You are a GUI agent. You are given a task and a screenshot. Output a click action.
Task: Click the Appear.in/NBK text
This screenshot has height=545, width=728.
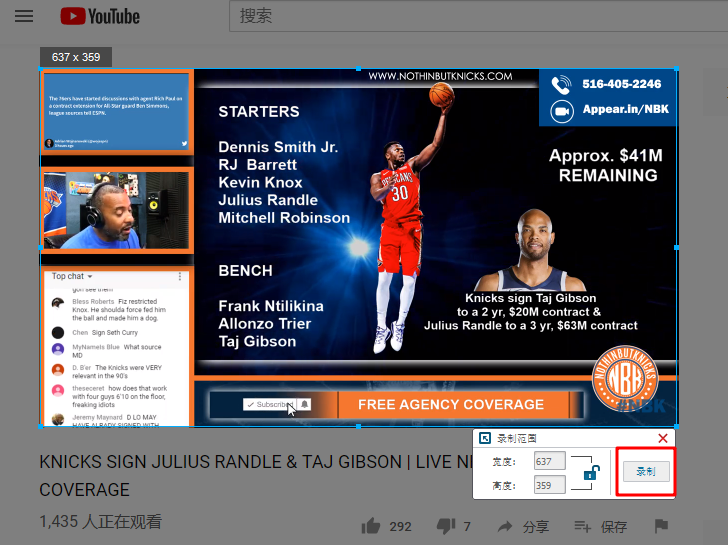pyautogui.click(x=626, y=109)
